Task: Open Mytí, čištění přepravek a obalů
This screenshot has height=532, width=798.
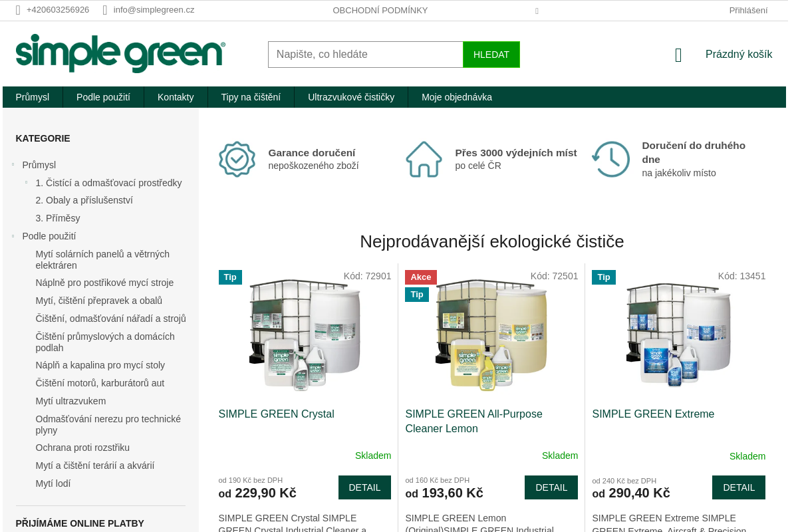Action: [x=99, y=301]
